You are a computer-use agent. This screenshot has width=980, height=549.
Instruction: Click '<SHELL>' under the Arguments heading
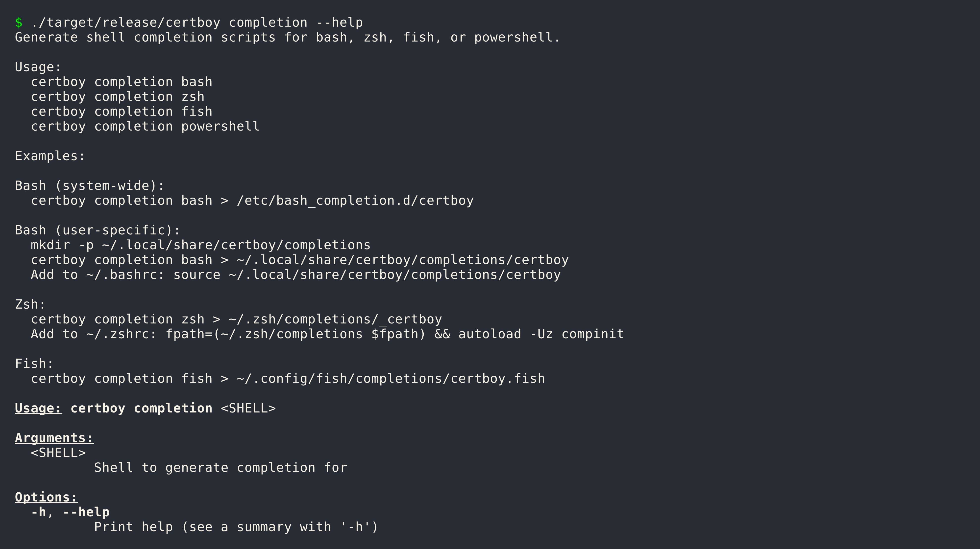click(x=58, y=453)
